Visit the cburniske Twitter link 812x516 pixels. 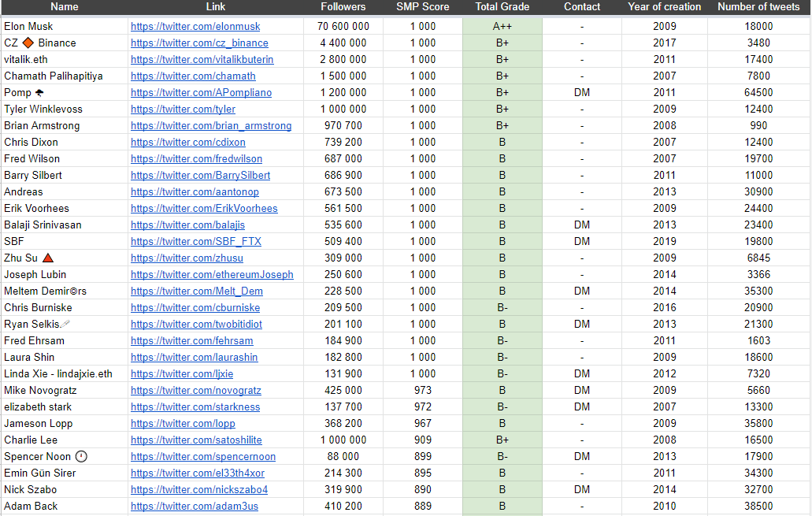click(195, 308)
